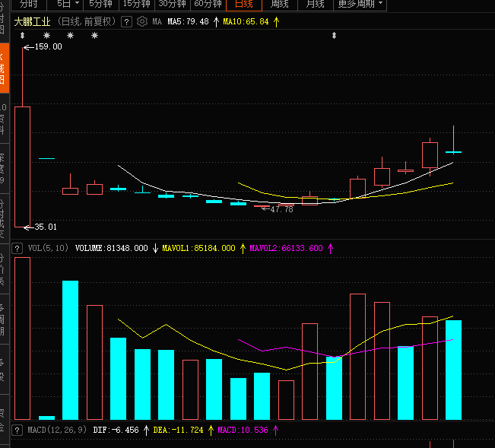Select the 15分钟 period tab
495x448 pixels.
click(x=137, y=5)
